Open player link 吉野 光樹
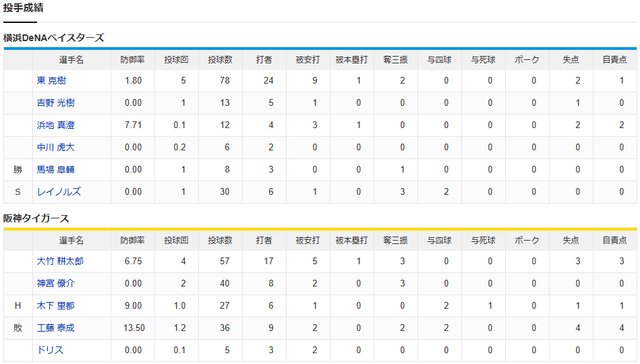This screenshot has height=364, width=640. click(x=56, y=103)
